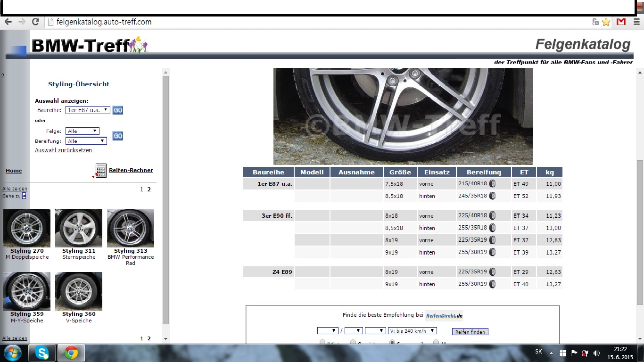This screenshot has width=644, height=362.
Task: Click the browser reload button
Action: click(35, 22)
